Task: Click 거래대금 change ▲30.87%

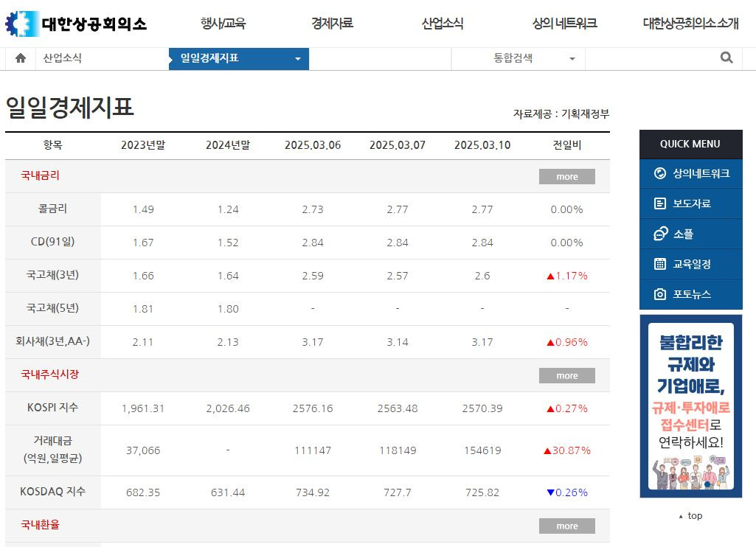Action: tap(567, 450)
